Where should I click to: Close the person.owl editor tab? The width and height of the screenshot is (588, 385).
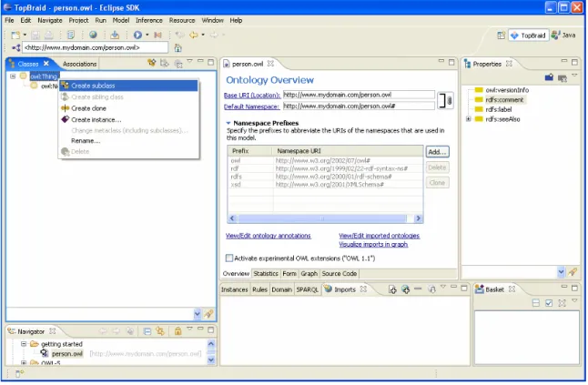coord(270,64)
